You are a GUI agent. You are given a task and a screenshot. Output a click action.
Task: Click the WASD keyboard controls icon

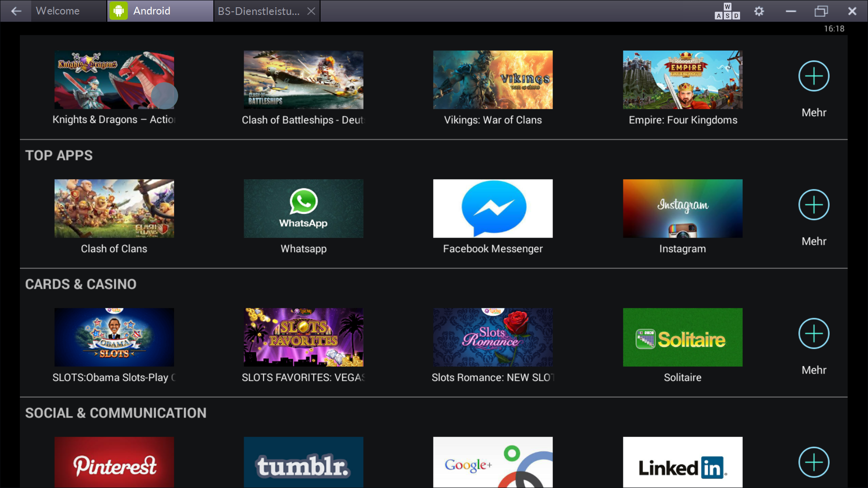tap(727, 11)
